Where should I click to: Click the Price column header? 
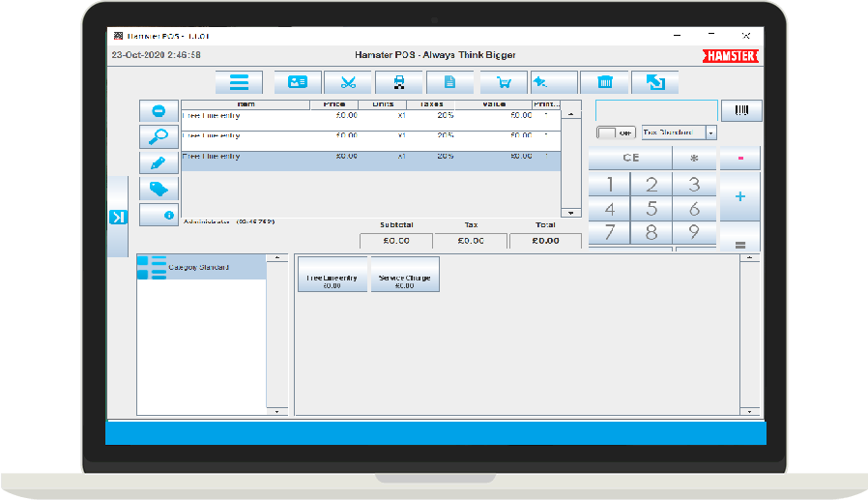click(x=333, y=104)
